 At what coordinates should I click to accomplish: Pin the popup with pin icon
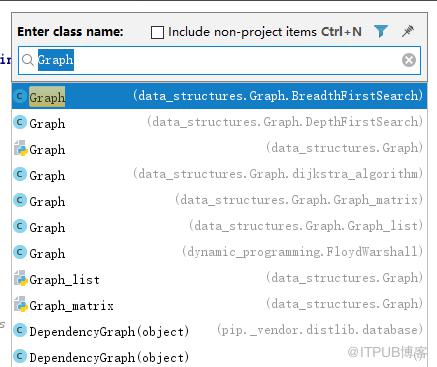[x=408, y=31]
